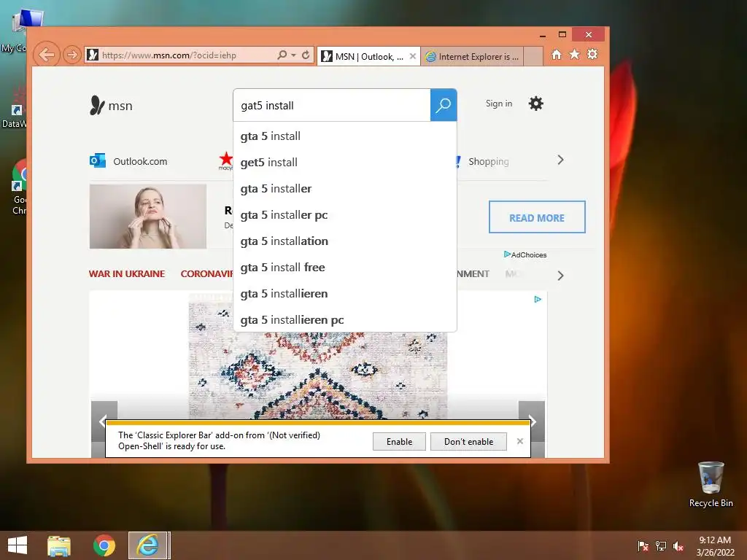This screenshot has width=747, height=560.
Task: Dismiss the add-on notification bar
Action: 519,441
